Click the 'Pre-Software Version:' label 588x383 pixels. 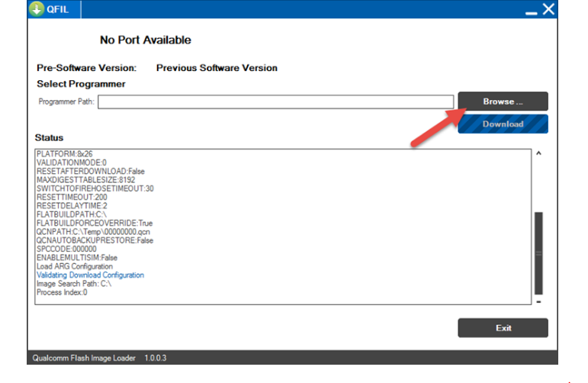pos(87,68)
